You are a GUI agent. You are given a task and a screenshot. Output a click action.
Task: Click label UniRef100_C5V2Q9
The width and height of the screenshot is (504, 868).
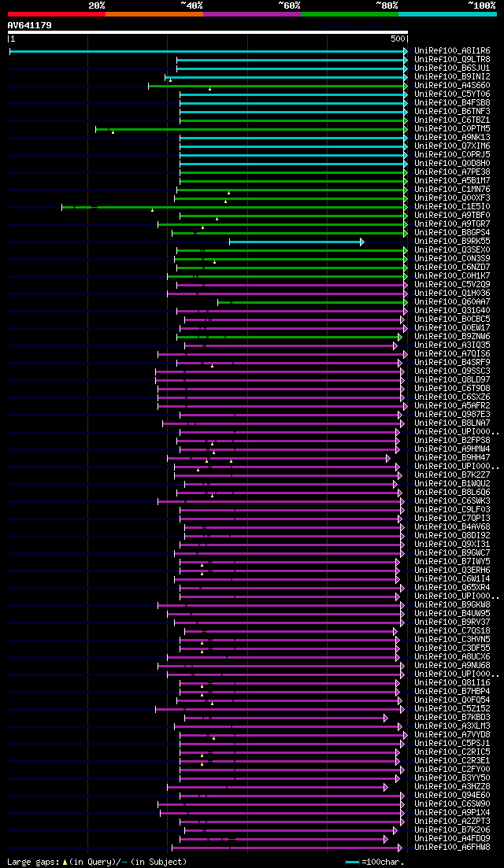(452, 285)
